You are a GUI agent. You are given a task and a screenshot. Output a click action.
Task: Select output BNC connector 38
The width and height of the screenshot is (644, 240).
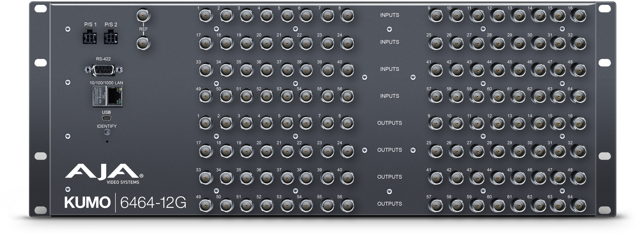tap(306, 178)
